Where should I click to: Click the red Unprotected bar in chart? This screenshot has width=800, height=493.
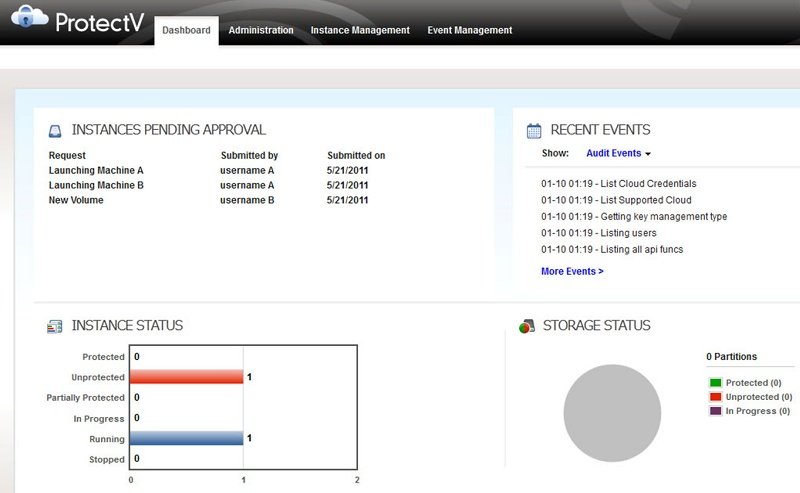point(187,377)
